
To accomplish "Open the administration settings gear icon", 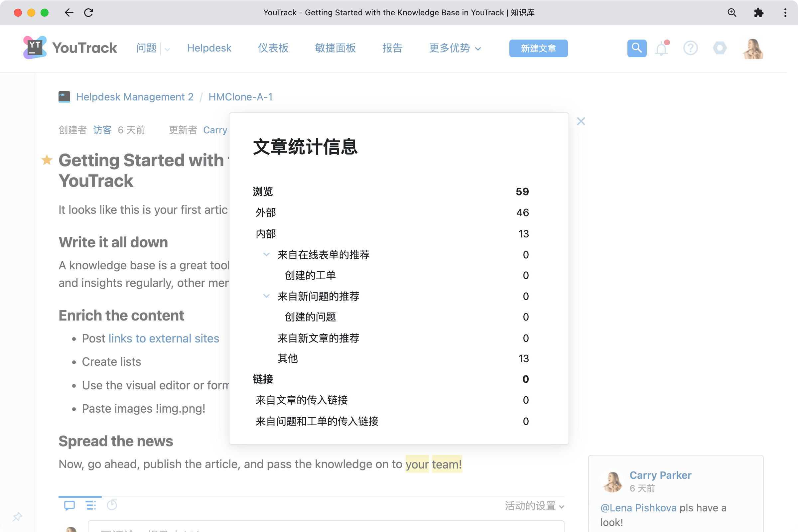I will coord(720,48).
